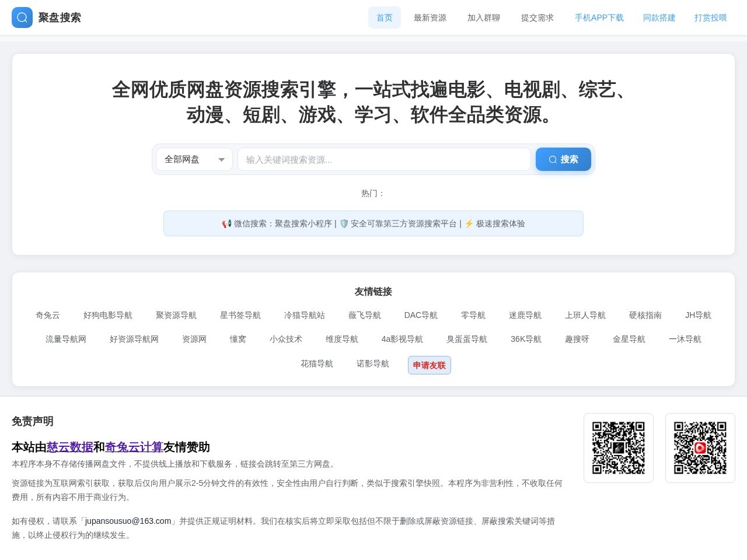Open 加入群聊 nav item

[x=484, y=17]
